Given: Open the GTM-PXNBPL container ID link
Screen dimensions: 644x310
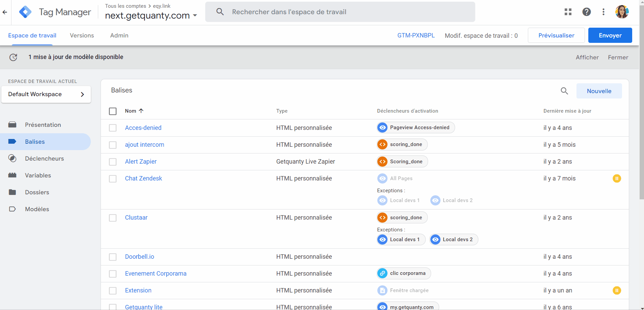Looking at the screenshot, I should (416, 35).
